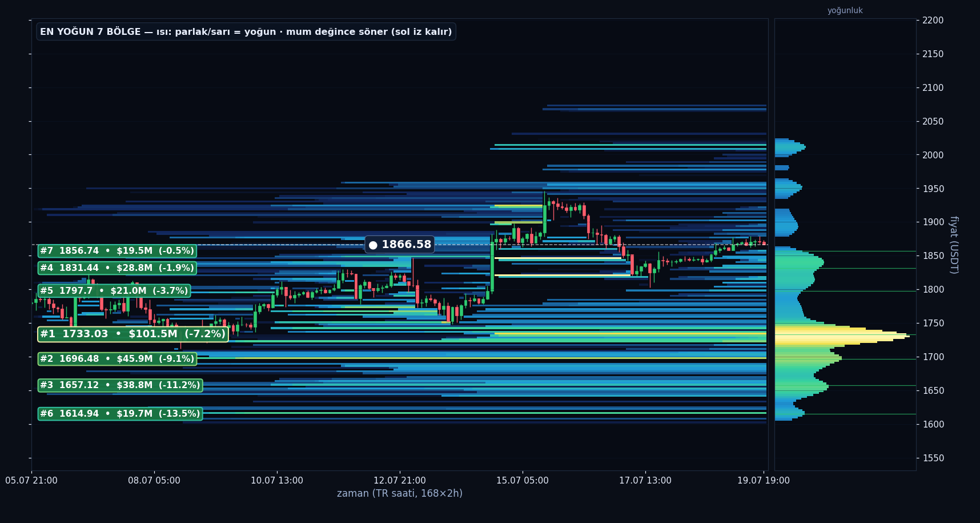Click the #5 1797.7 zone label
Image resolution: width=980 pixels, height=523 pixels.
click(x=114, y=291)
